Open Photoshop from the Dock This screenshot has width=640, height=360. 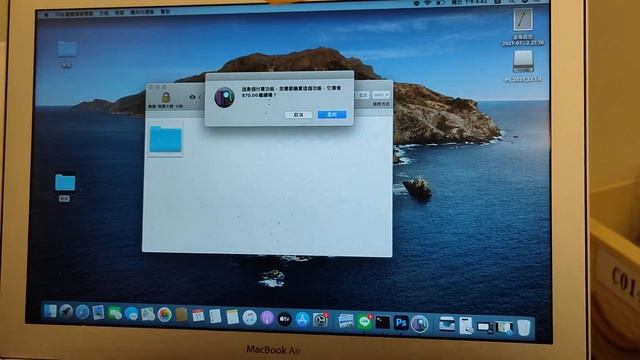(x=401, y=323)
